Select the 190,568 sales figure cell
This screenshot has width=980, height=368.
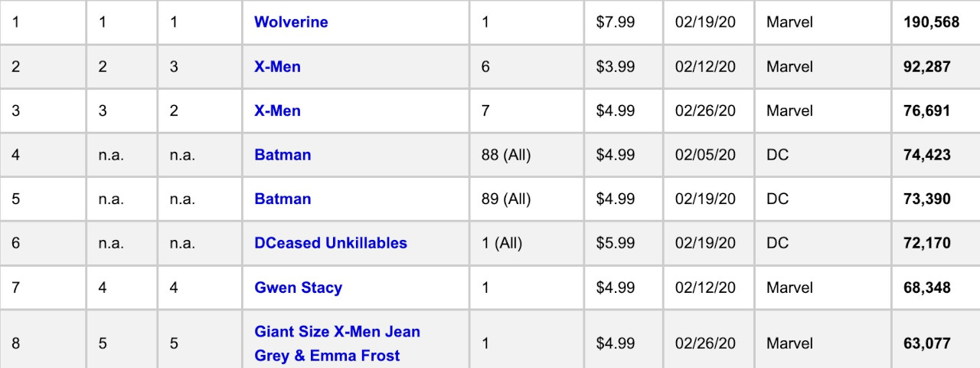(x=931, y=22)
